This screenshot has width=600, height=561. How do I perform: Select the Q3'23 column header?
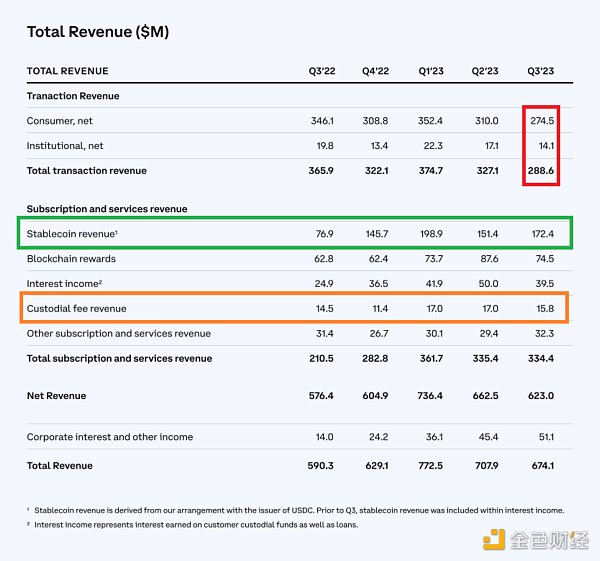click(541, 71)
